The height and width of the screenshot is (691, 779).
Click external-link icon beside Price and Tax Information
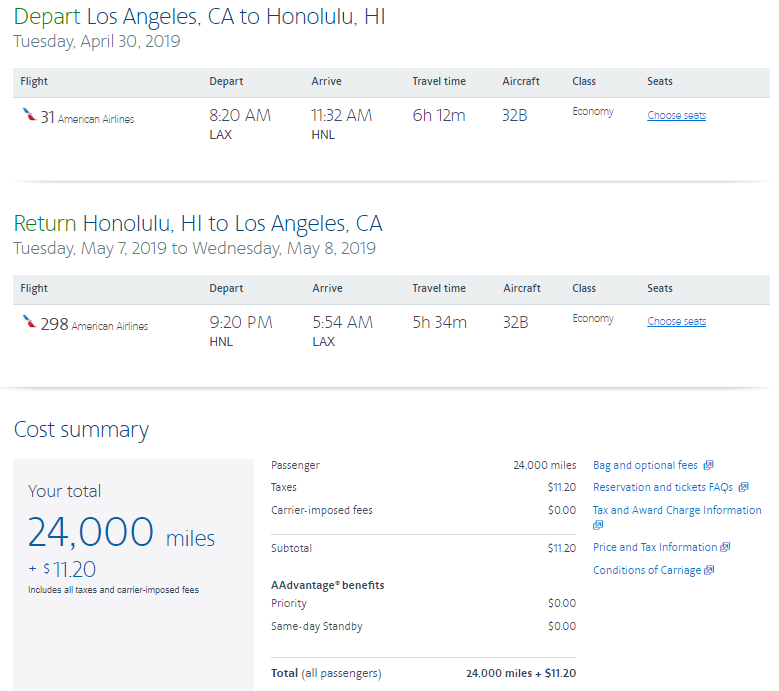[x=726, y=547]
